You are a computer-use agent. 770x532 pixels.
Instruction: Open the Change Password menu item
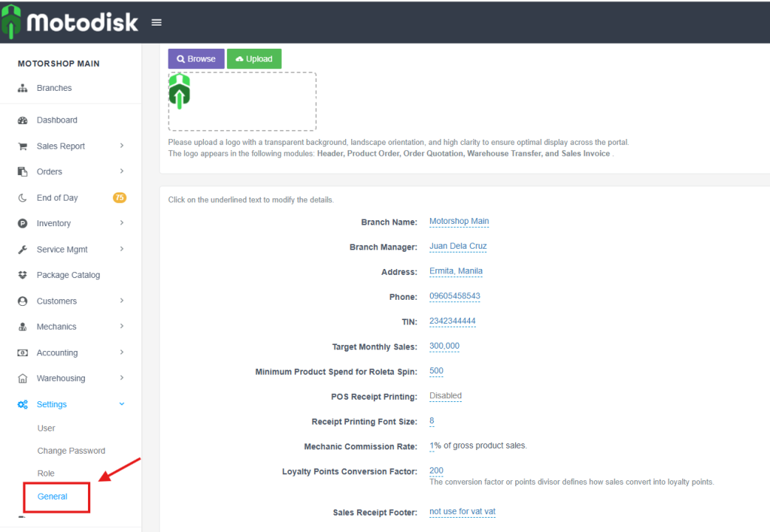tap(71, 451)
